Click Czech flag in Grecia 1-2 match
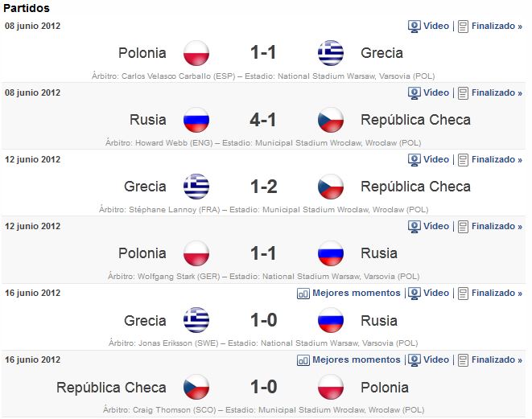The height and width of the screenshot is (419, 532). [x=331, y=187]
